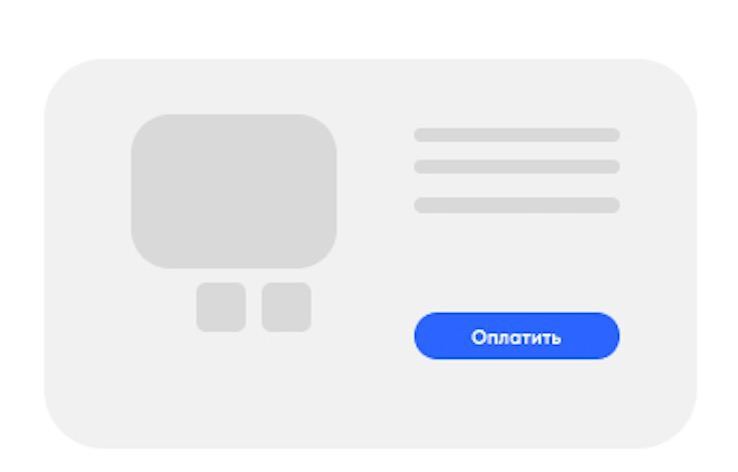
Task: Click the big gray rounded rectangle
Action: [234, 191]
